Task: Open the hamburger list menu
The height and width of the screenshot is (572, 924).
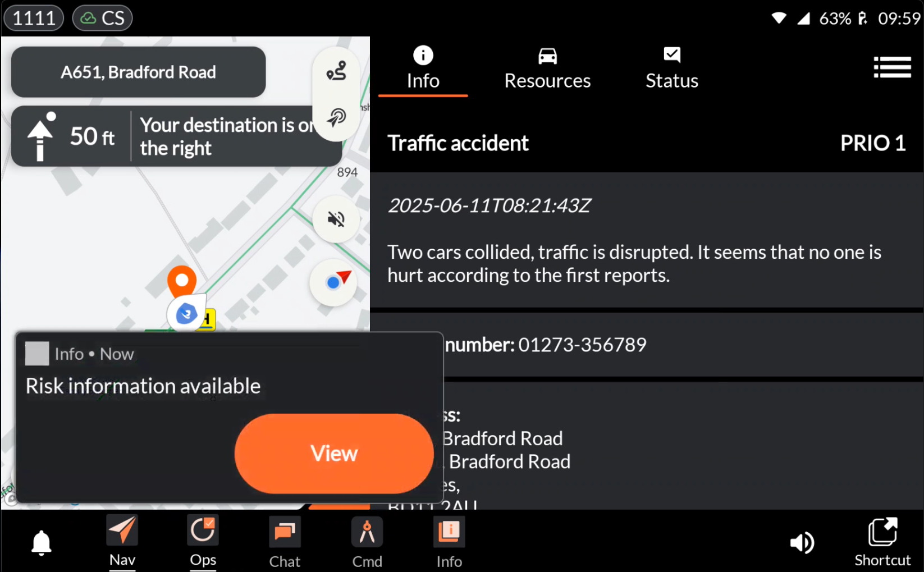Action: pos(892,67)
